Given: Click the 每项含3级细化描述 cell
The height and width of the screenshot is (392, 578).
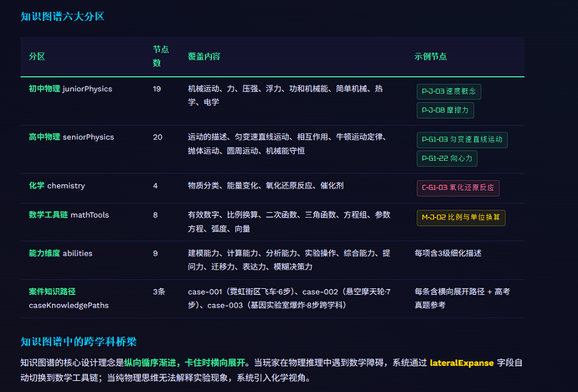Looking at the screenshot, I should click(448, 253).
